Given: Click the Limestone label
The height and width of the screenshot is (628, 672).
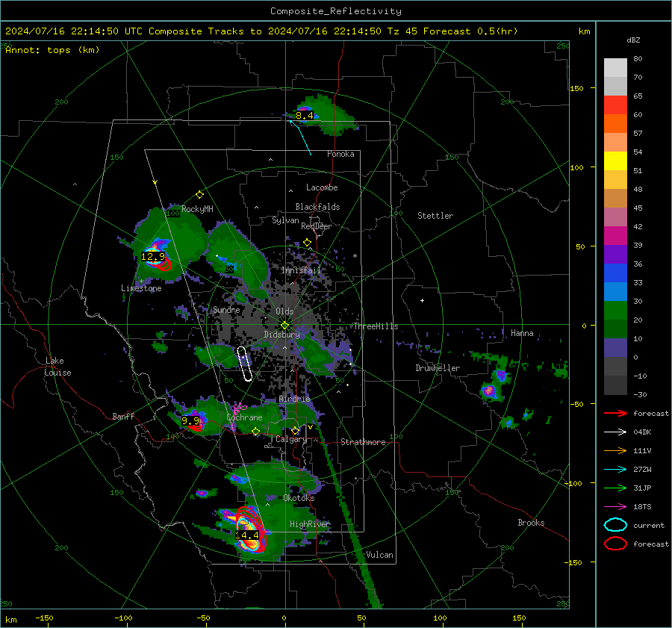Looking at the screenshot, I should [141, 288].
